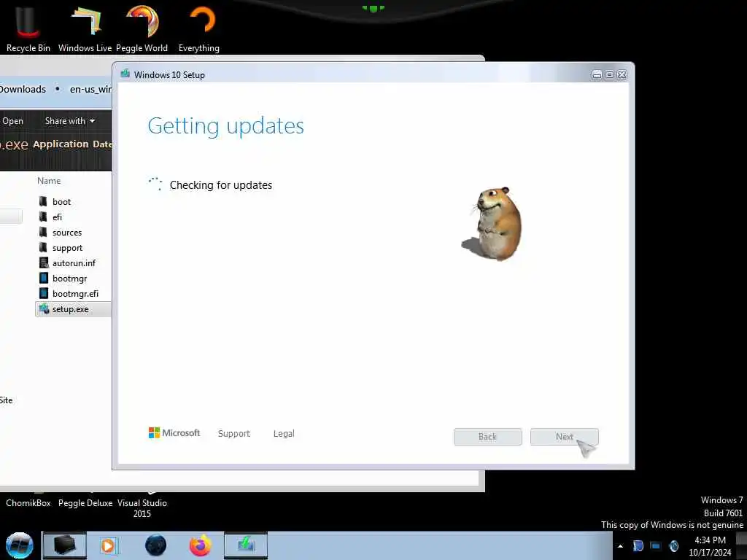Select the bootmgr.efi file icon
This screenshot has height=560, width=747.
(43, 293)
